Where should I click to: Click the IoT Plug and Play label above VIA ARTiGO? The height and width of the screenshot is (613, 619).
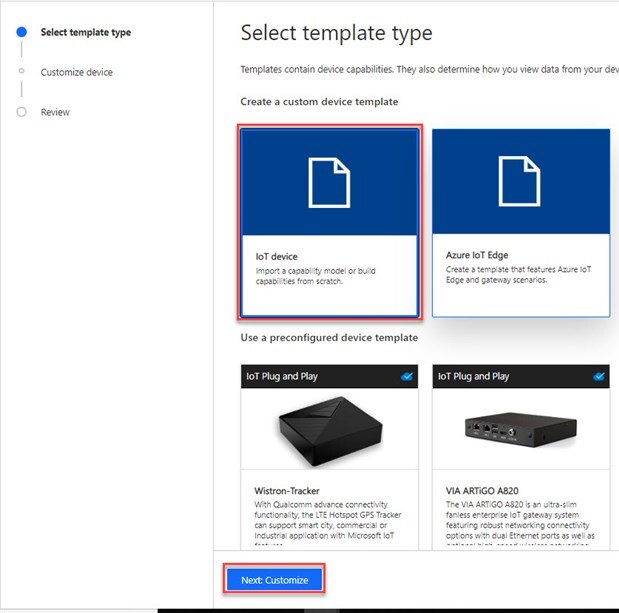tap(473, 376)
